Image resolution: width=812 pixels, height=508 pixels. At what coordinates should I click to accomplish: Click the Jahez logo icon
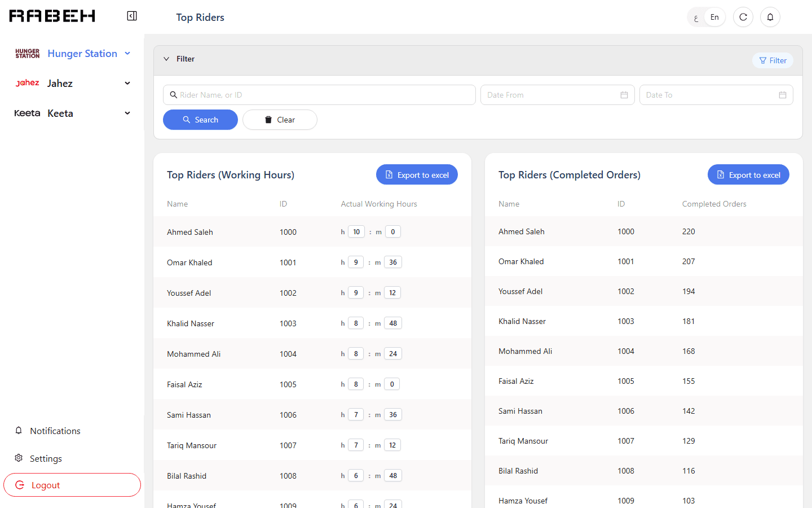[27, 83]
